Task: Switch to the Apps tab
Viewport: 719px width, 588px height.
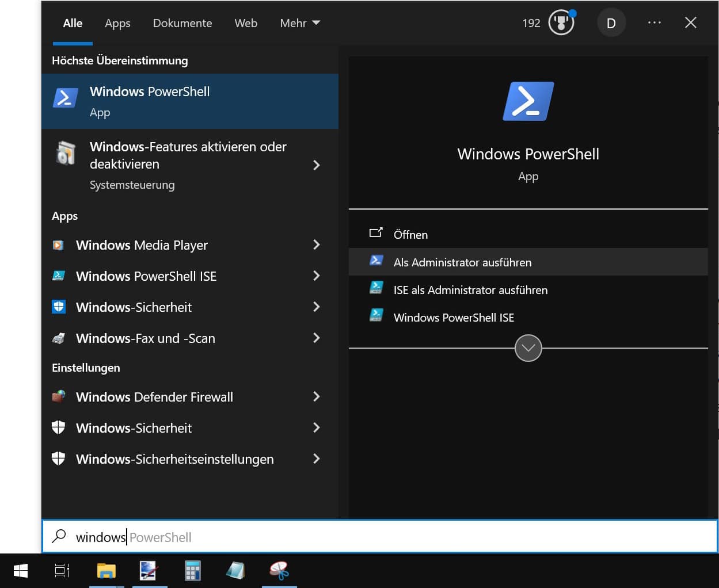Action: (117, 23)
